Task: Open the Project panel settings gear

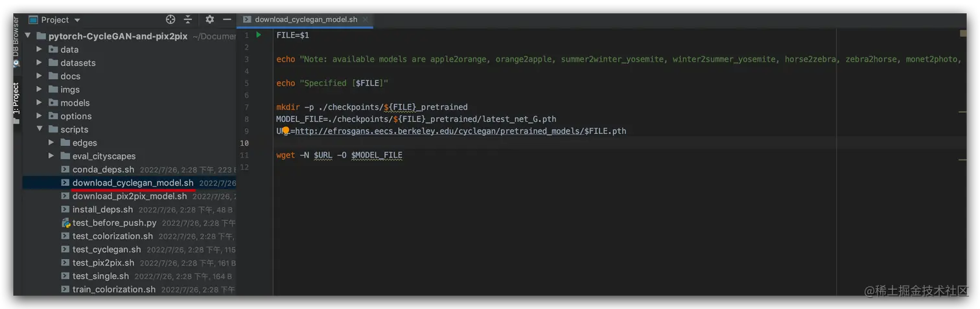Action: 209,19
